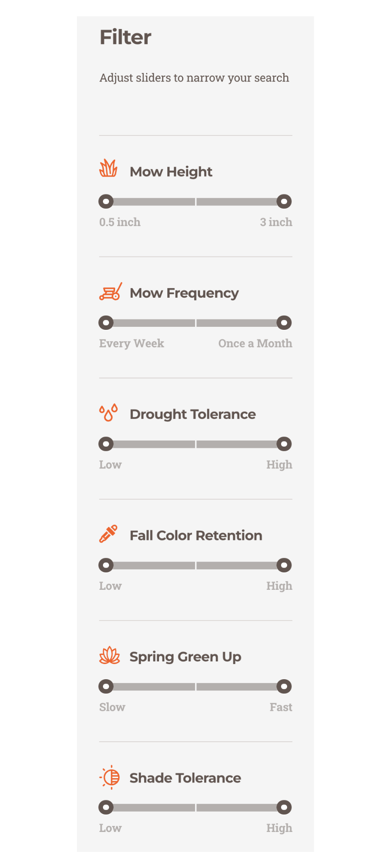Image resolution: width=391 pixels, height=868 pixels.
Task: Click the Spring Green Up lotus icon
Action: pos(109,655)
